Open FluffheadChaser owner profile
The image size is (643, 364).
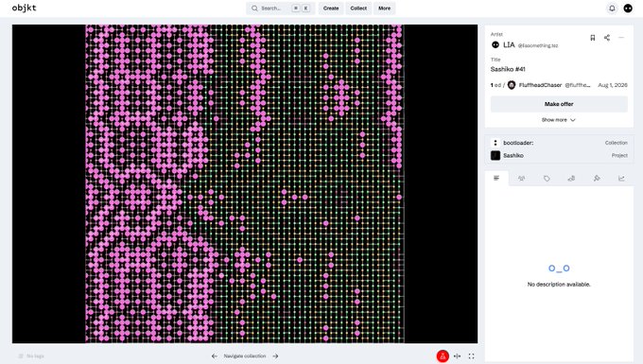(540, 85)
